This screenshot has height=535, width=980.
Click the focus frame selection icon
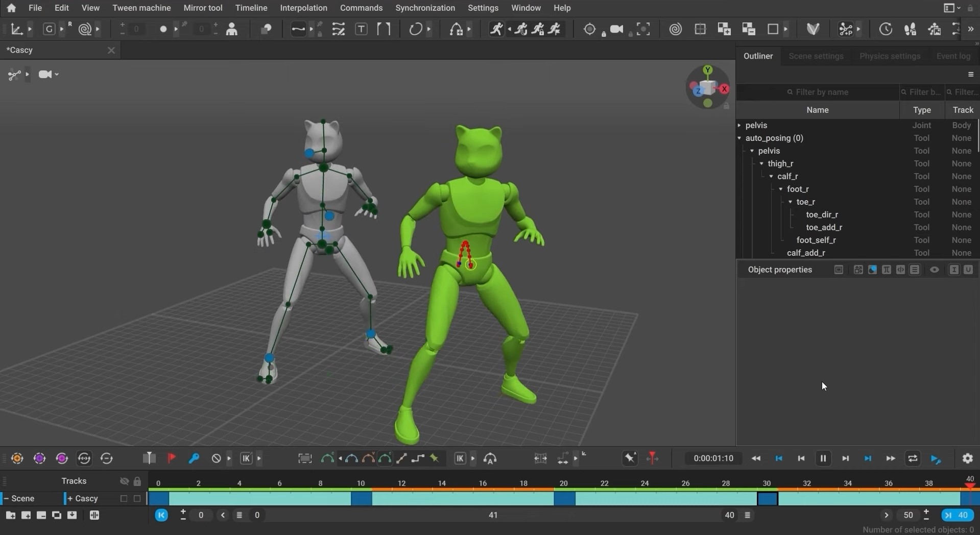[x=643, y=29]
